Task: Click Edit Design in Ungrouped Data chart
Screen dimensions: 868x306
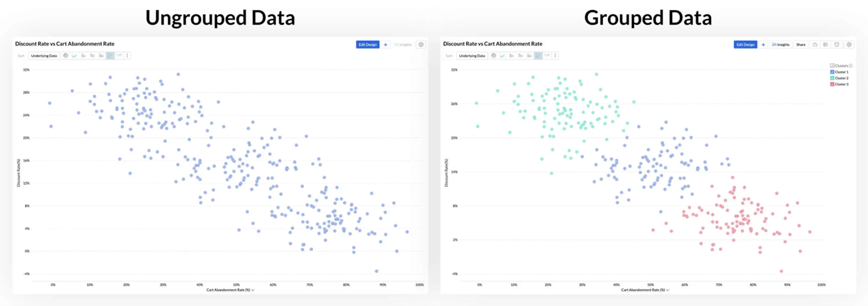Action: point(368,45)
